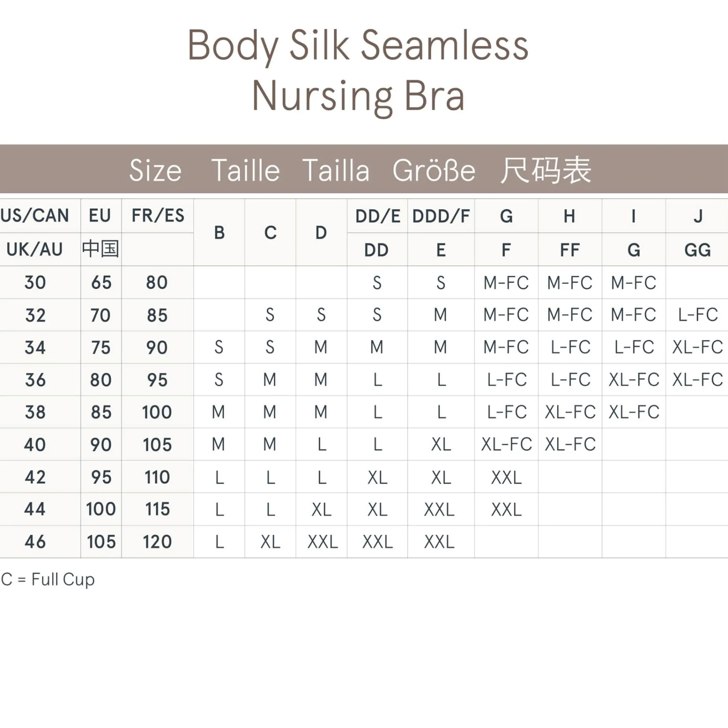Click the UK/AU header label
728x728 pixels.
(x=35, y=249)
